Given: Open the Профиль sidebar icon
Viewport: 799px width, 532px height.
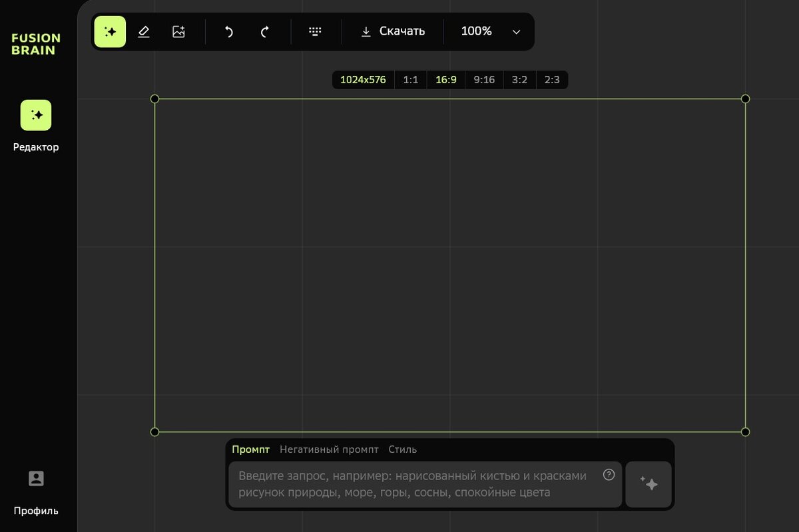Looking at the screenshot, I should [36, 478].
